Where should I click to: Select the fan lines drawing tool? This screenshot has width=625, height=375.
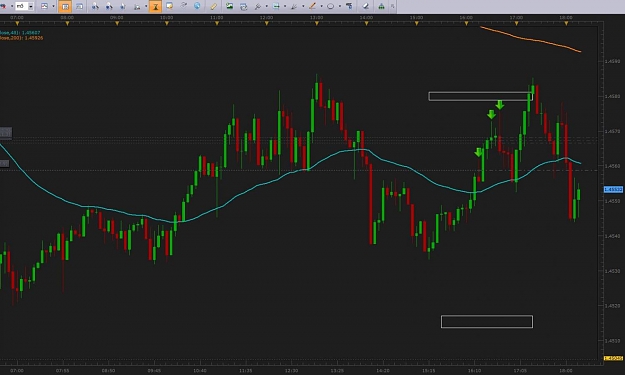tap(295, 6)
